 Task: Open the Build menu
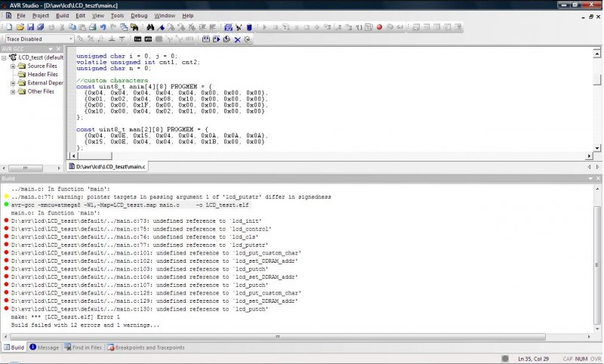click(x=63, y=16)
